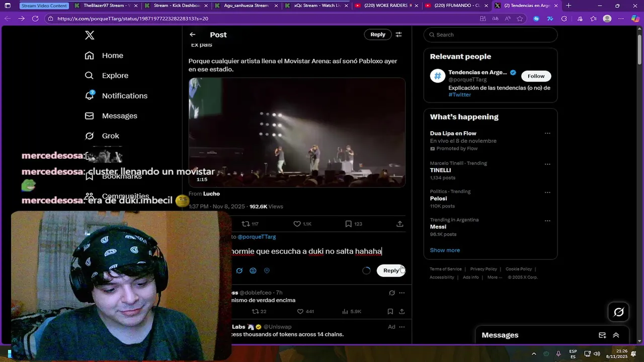Open the Explore search icon in sidebar

coord(89,75)
